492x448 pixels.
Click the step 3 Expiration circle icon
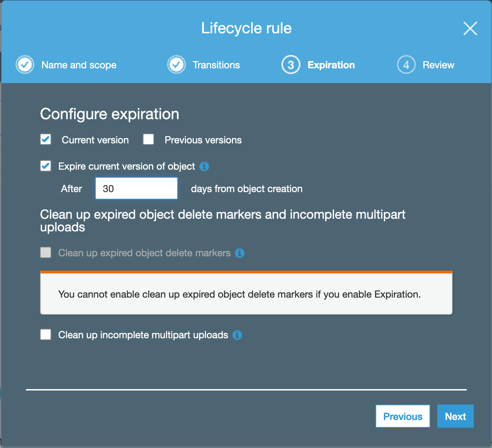pos(291,65)
